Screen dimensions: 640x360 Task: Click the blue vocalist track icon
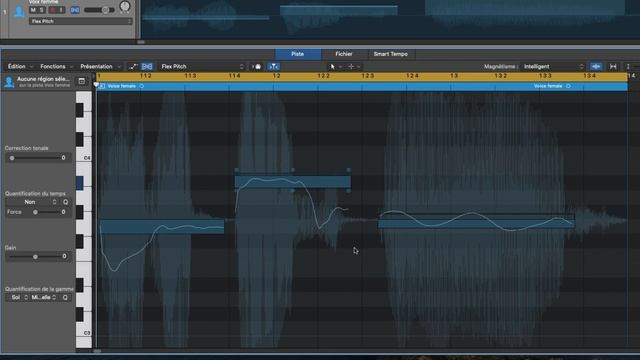tap(19, 11)
